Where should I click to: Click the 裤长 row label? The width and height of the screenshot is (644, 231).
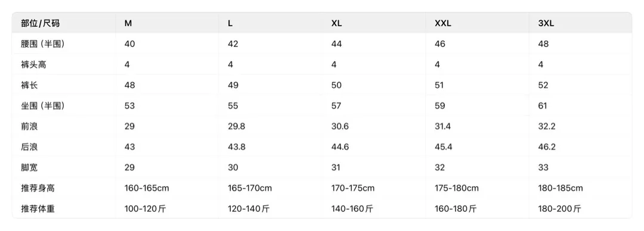[29, 85]
